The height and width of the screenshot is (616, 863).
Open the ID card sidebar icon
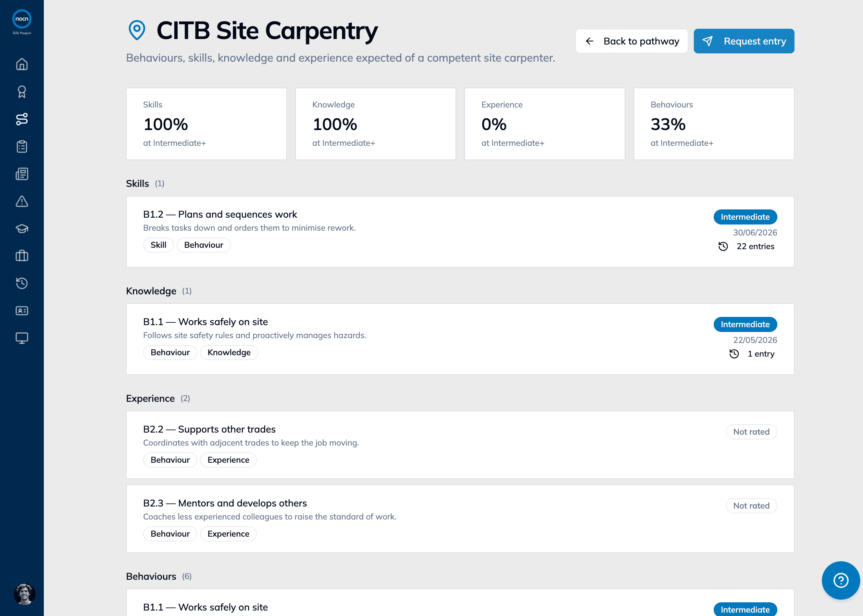pos(22,311)
